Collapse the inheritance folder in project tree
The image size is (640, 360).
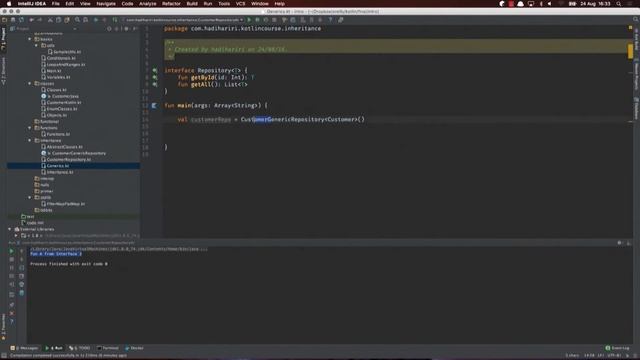(30, 140)
